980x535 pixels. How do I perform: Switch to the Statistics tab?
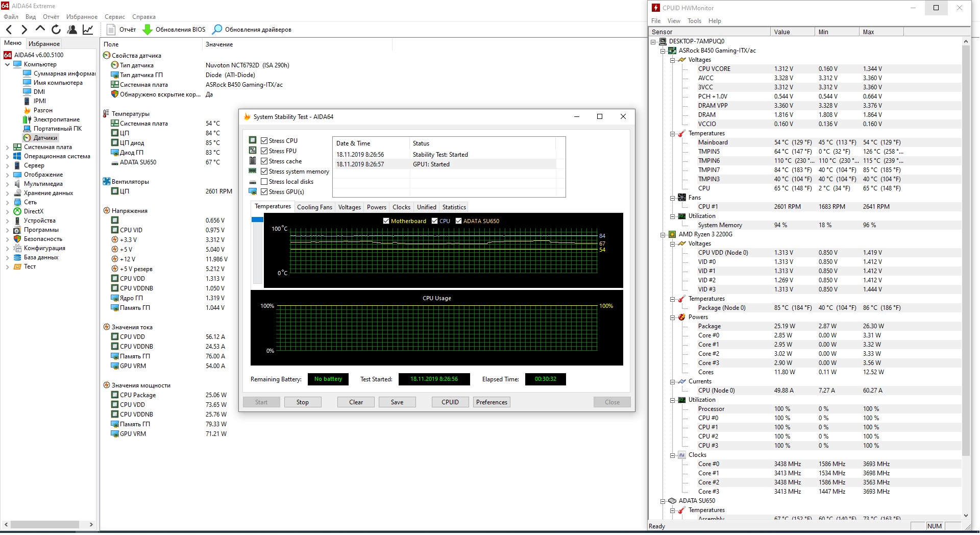454,207
